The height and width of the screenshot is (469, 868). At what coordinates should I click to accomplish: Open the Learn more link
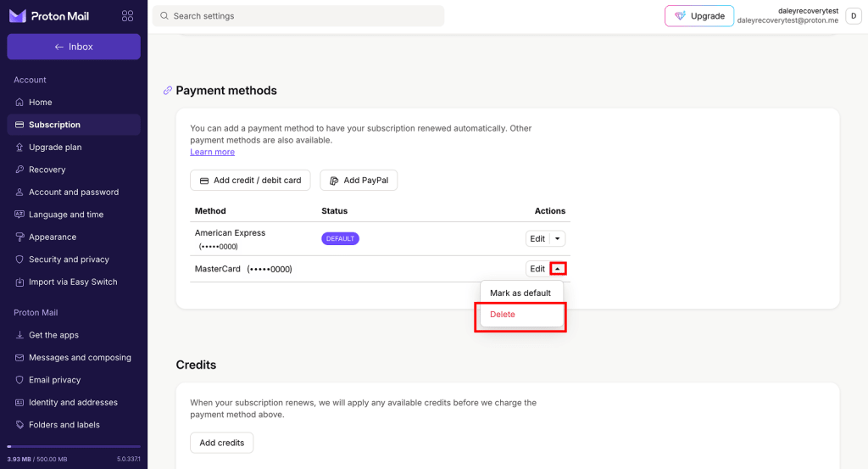pyautogui.click(x=212, y=152)
